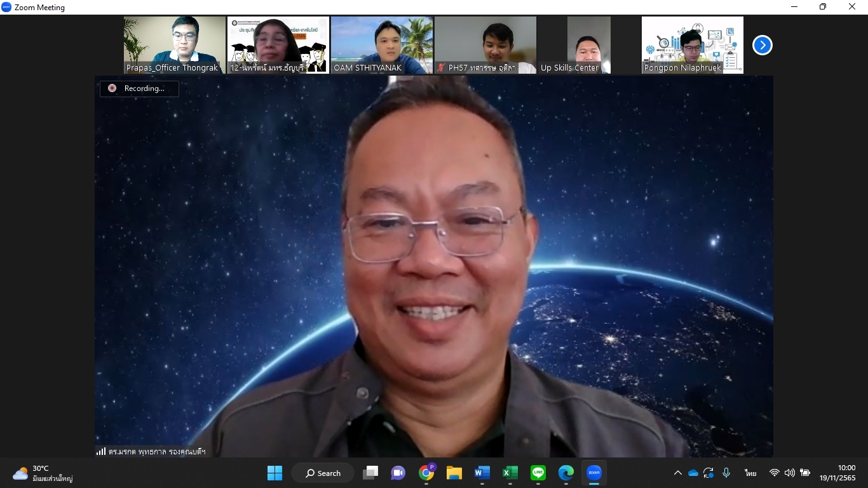
Task: Click the microphone tray icon
Action: [726, 473]
